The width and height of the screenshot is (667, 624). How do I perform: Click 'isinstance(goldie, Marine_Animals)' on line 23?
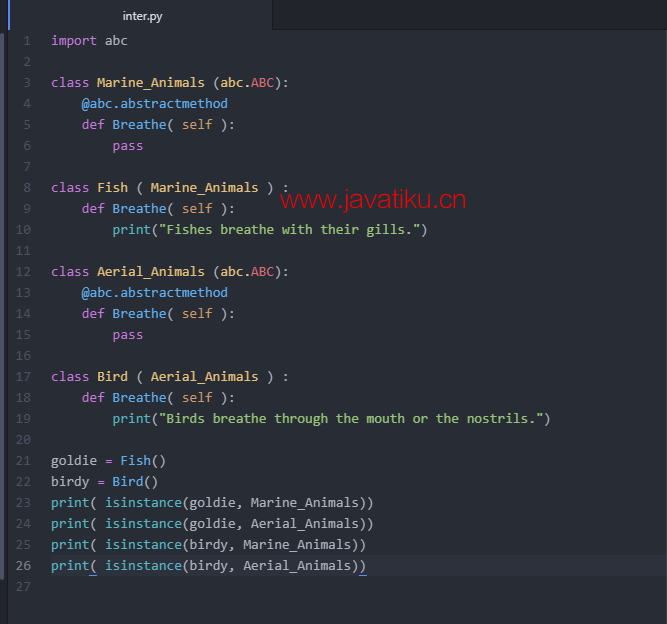coord(235,503)
